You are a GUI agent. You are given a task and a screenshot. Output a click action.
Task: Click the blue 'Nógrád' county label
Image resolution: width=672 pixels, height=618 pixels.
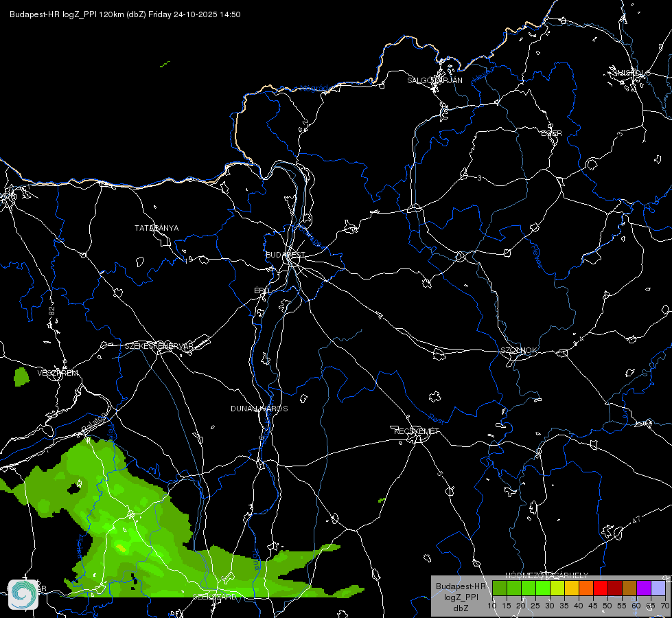pos(314,89)
